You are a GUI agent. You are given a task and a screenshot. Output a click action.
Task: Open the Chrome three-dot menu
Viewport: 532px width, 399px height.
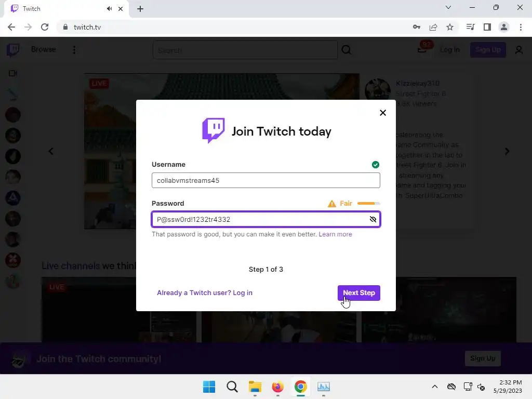click(521, 27)
